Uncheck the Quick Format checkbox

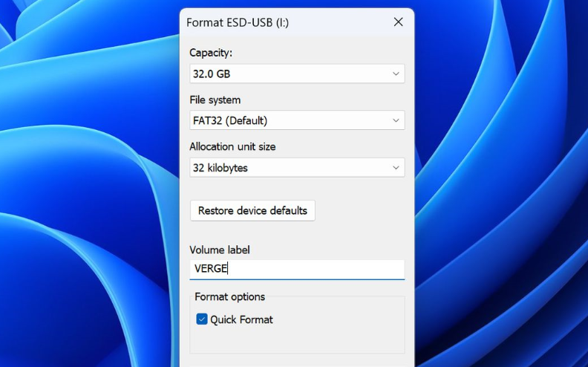202,319
